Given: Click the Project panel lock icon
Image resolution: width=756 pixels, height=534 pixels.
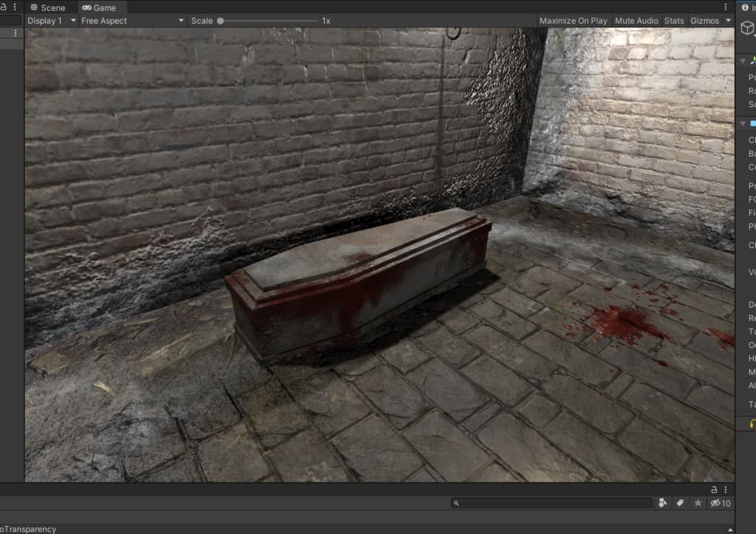Looking at the screenshot, I should (x=714, y=489).
